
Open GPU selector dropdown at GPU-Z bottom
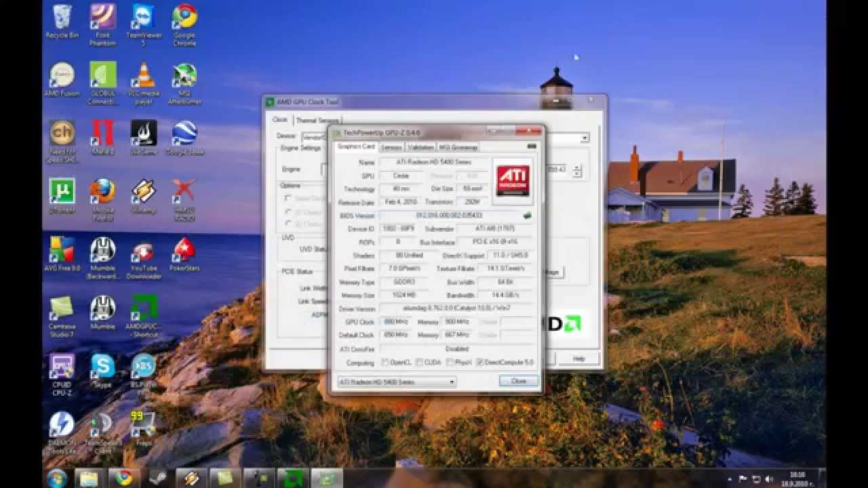tap(397, 382)
